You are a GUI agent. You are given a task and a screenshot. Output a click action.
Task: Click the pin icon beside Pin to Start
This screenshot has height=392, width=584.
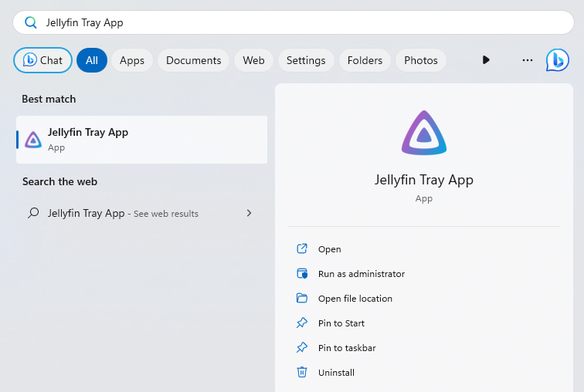coord(302,323)
